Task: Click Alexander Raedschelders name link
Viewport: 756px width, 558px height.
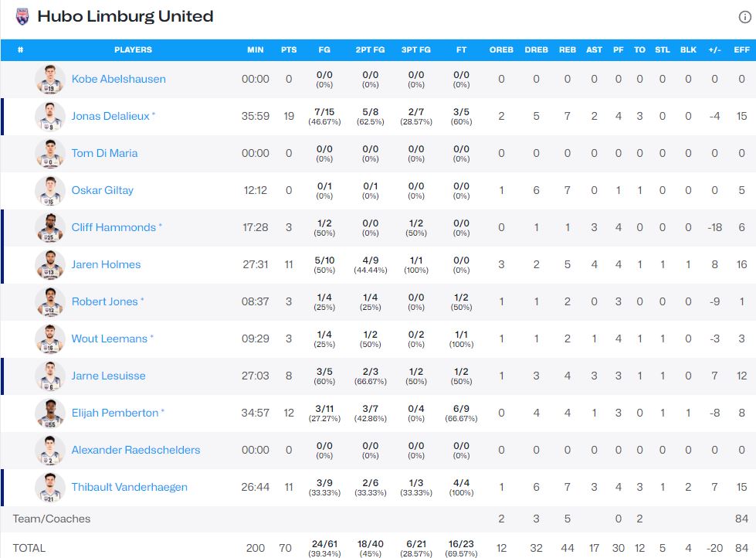Action: click(x=135, y=450)
